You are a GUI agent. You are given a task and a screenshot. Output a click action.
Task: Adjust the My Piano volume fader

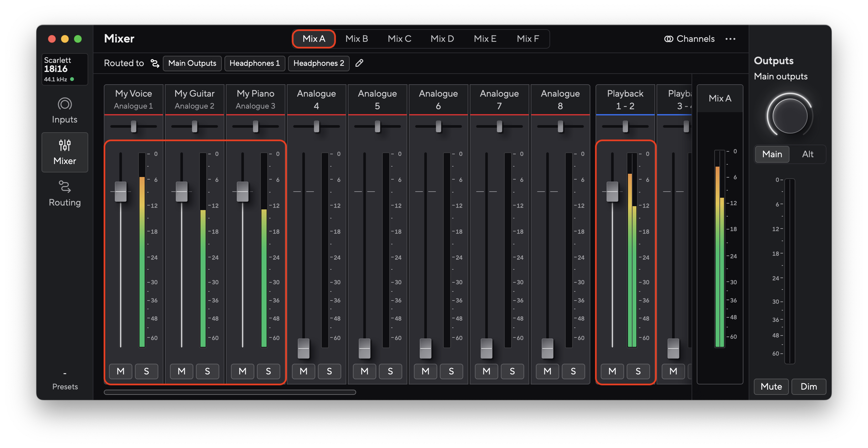242,191
